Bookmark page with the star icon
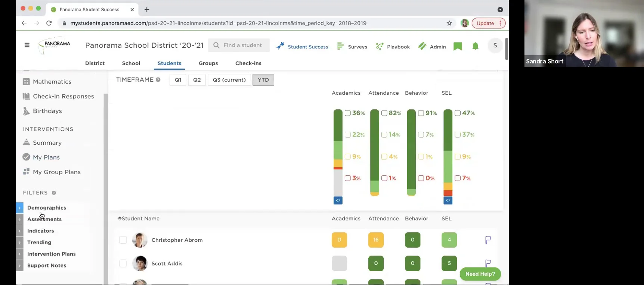644x285 pixels. tap(449, 23)
